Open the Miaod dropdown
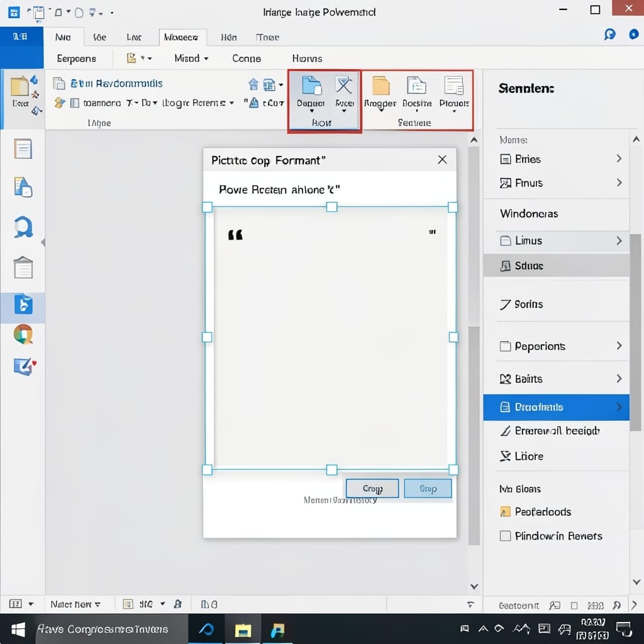The height and width of the screenshot is (644, 644). tap(191, 58)
